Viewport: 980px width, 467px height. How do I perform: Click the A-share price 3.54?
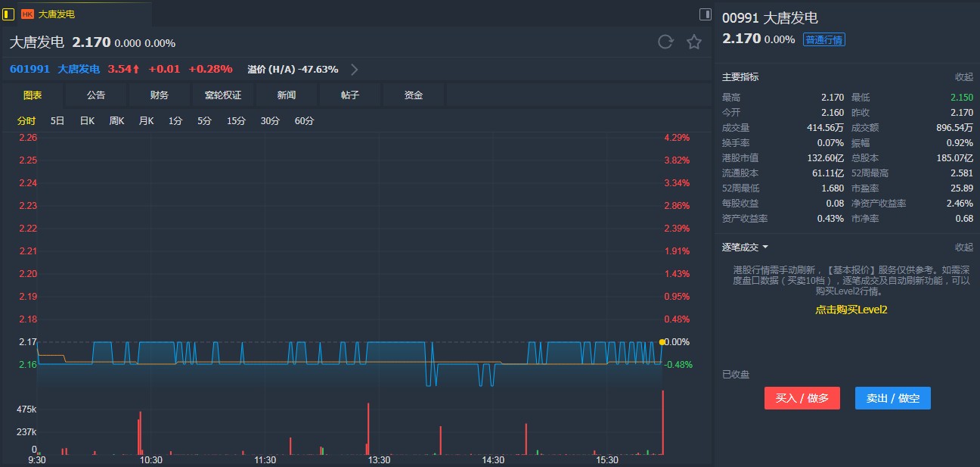(124, 70)
